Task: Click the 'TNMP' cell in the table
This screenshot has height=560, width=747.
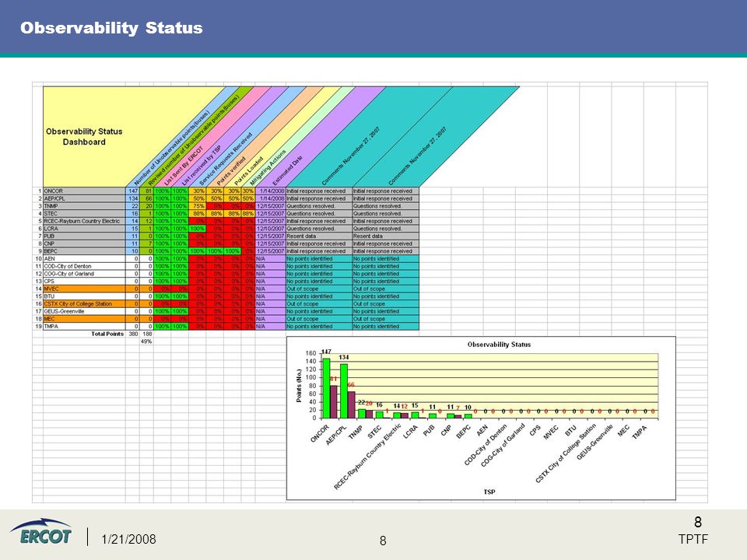Action: (x=84, y=206)
